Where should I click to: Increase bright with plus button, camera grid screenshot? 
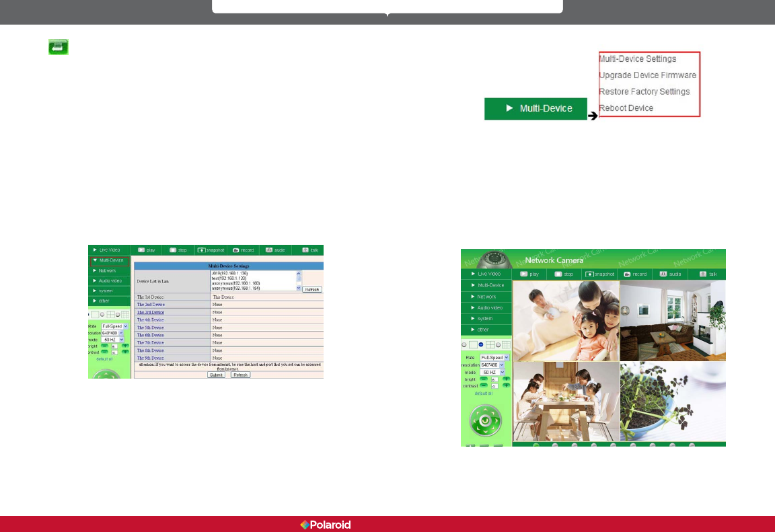tap(506, 379)
